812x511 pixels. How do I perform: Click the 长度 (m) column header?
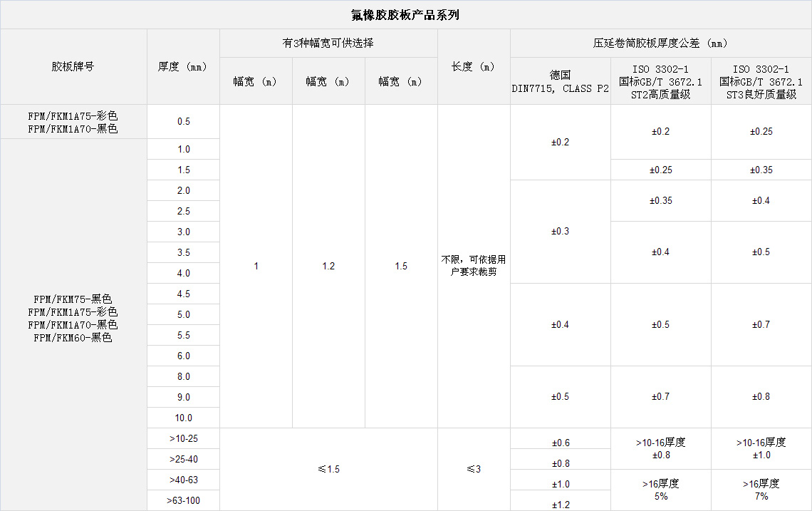474,66
